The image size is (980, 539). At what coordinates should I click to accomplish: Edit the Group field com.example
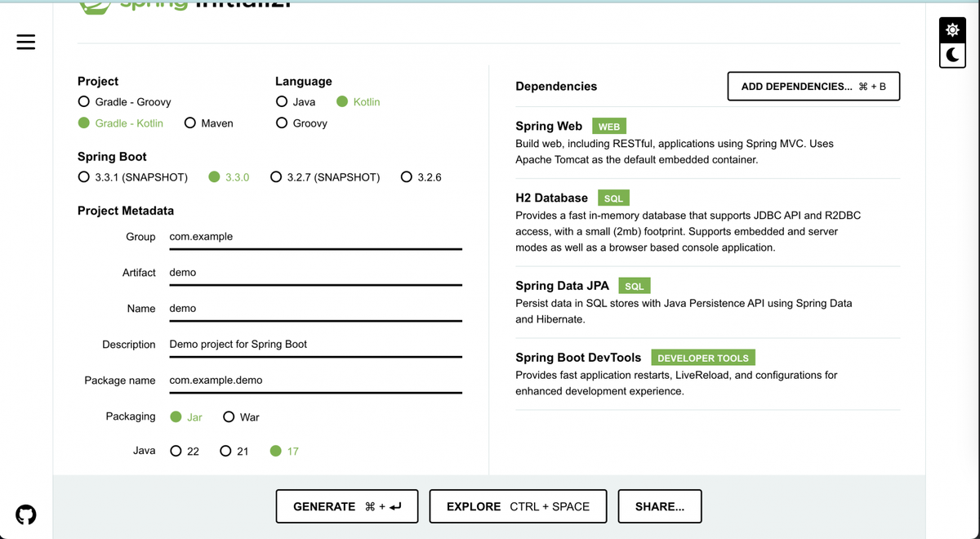point(315,237)
